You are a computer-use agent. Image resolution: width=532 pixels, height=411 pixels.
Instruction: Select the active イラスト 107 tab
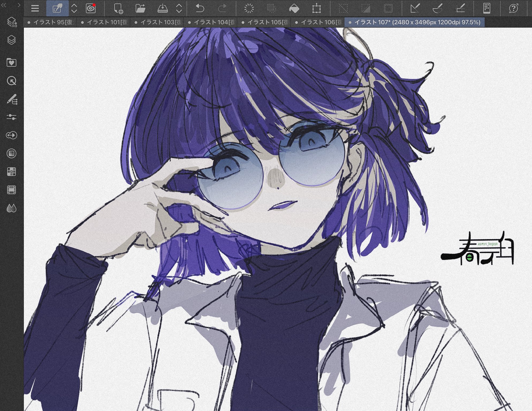415,22
